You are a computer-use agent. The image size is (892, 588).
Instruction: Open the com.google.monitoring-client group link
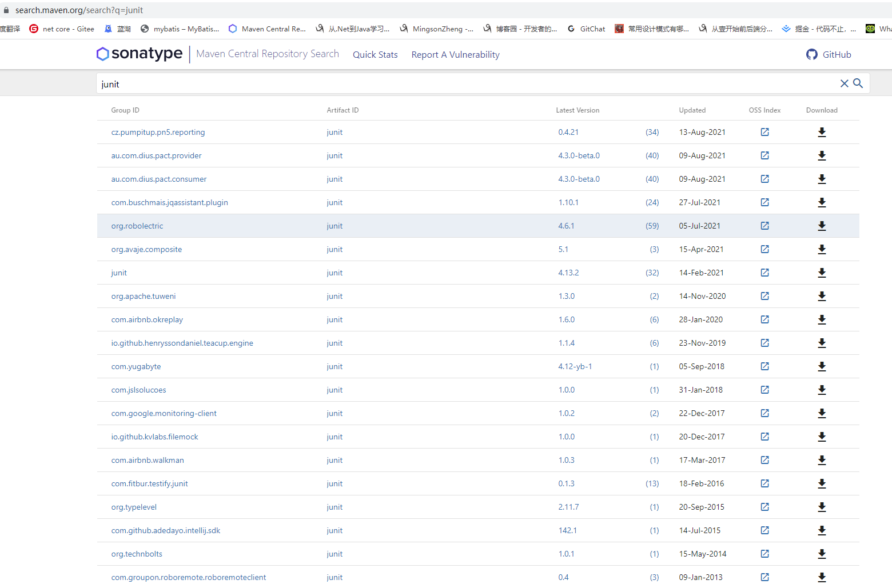[164, 413]
